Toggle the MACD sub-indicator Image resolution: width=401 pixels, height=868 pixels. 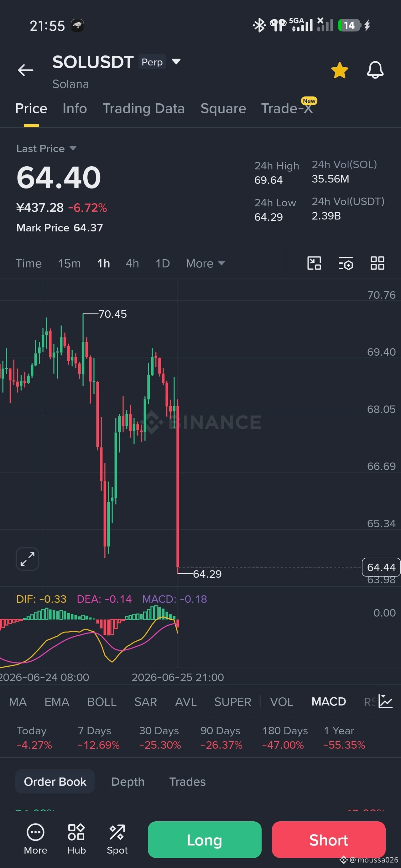(x=329, y=702)
